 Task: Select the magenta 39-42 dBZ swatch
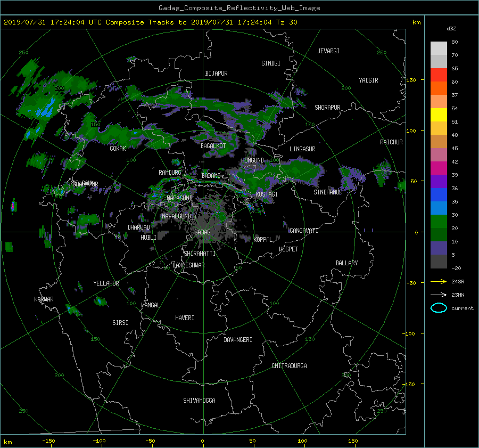[439, 168]
